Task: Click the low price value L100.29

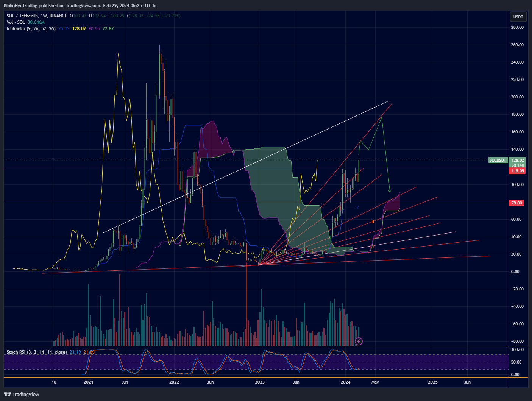Action: point(116,16)
